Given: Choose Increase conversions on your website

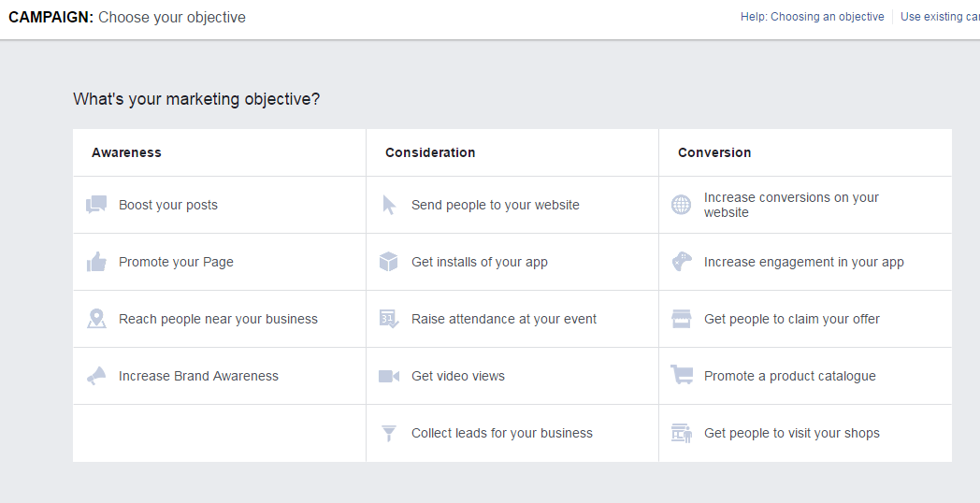Looking at the screenshot, I should coord(806,205).
